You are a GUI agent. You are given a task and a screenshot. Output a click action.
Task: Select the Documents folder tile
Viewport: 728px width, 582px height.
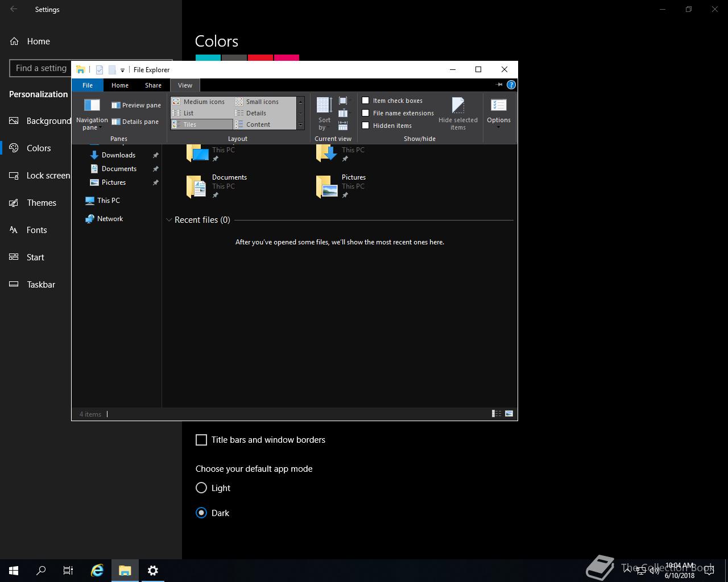click(217, 186)
